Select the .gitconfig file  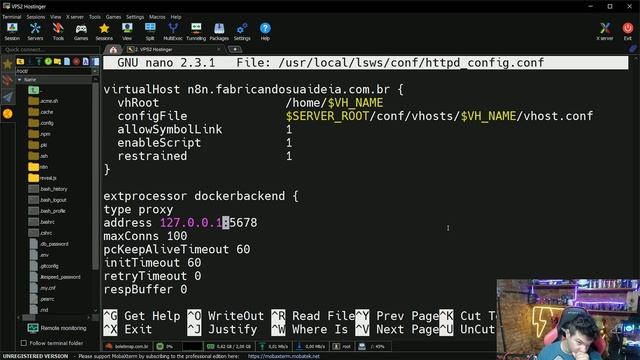pyautogui.click(x=44, y=266)
